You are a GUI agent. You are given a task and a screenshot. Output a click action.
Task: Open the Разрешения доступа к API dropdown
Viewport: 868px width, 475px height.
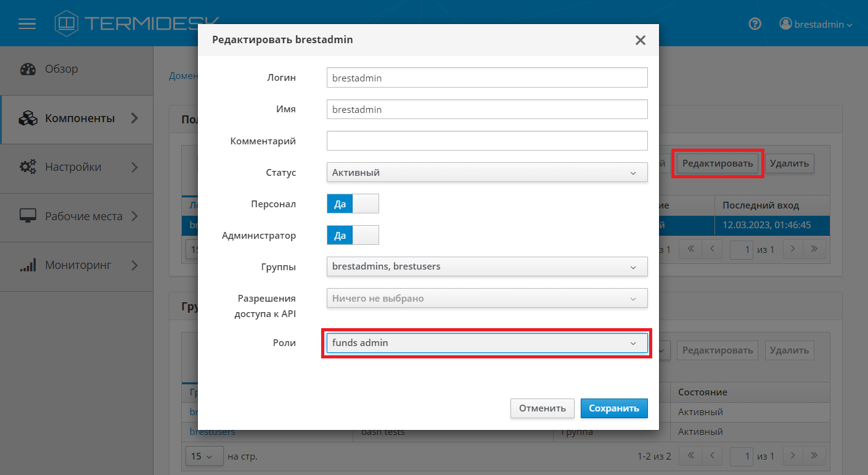pos(487,299)
